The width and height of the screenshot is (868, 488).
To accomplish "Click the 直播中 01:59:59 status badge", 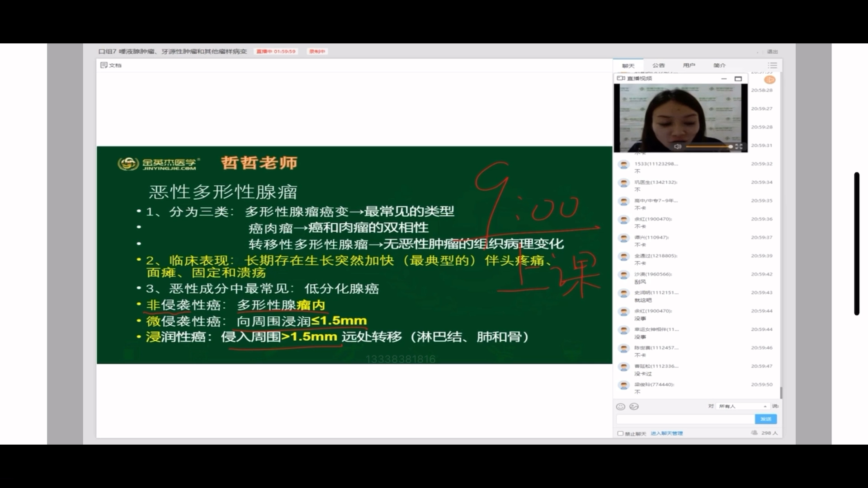I will 276,52.
